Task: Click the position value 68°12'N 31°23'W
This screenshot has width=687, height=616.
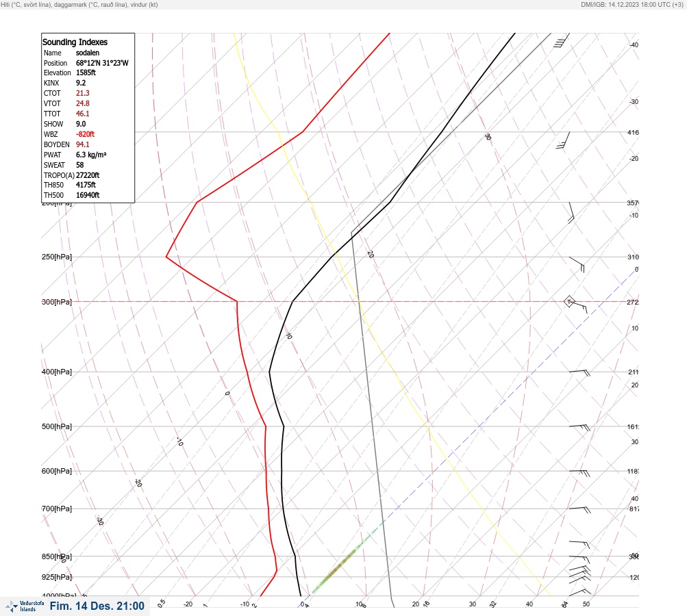Action: click(x=102, y=63)
